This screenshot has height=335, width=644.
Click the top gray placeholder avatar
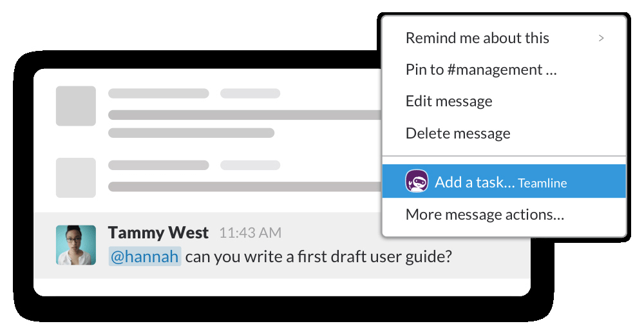(x=76, y=106)
